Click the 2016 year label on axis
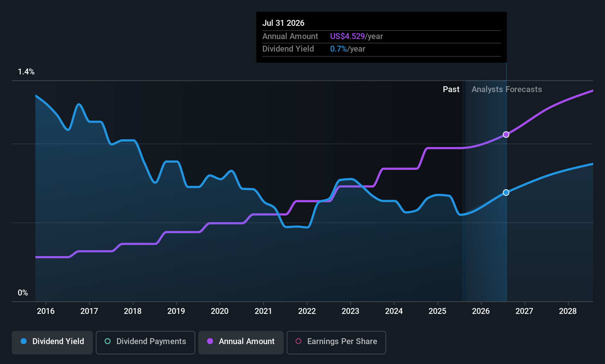605x364 pixels. (46, 311)
